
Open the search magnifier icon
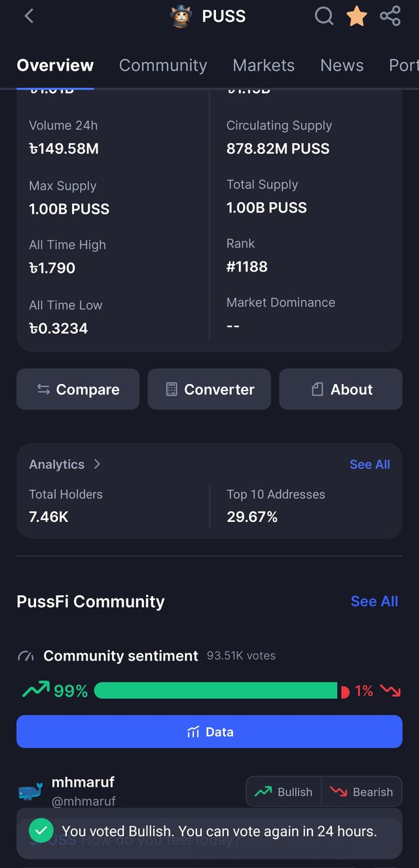(324, 16)
